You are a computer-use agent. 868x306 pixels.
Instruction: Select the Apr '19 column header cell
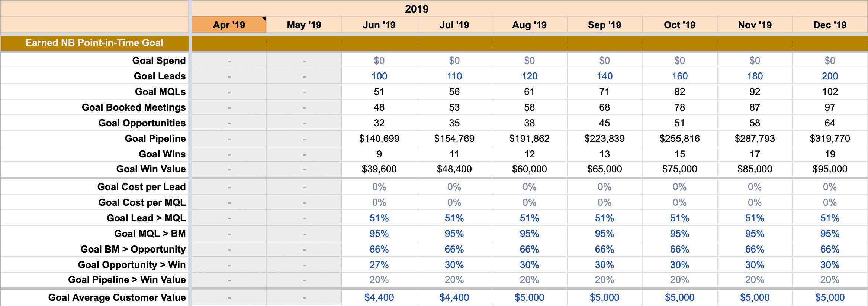[229, 25]
